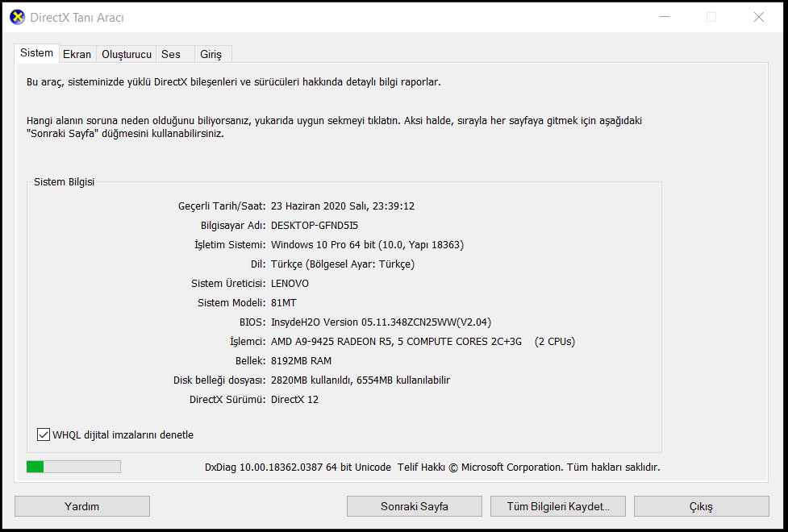Click the Bilgisayar Adı label
The height and width of the screenshot is (532, 788).
(x=233, y=225)
